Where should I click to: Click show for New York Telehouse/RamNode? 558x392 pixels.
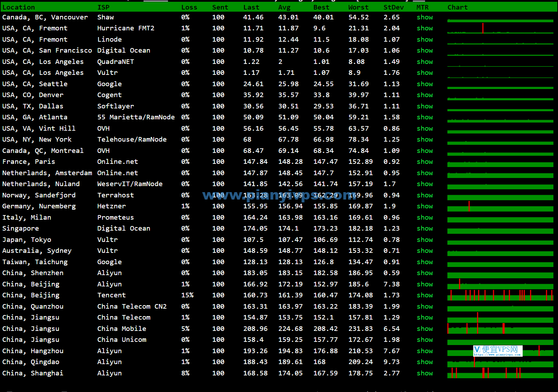point(424,139)
